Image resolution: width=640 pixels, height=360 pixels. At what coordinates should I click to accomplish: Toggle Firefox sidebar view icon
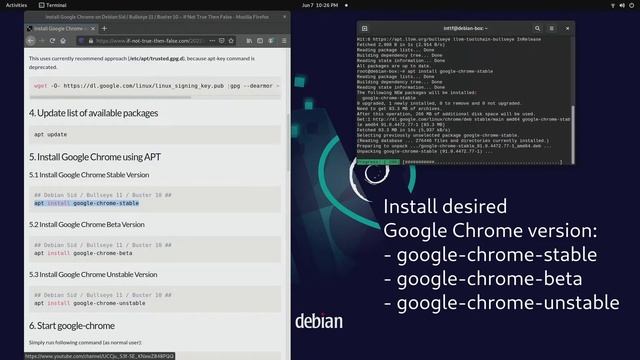(260, 41)
